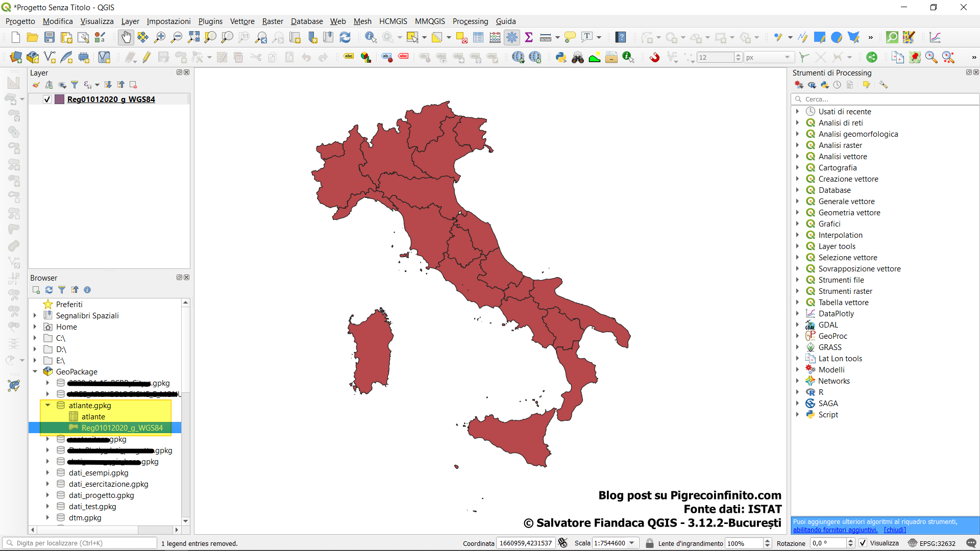Image resolution: width=980 pixels, height=551 pixels.
Task: Click the Save Project floppy icon
Action: 49,37
